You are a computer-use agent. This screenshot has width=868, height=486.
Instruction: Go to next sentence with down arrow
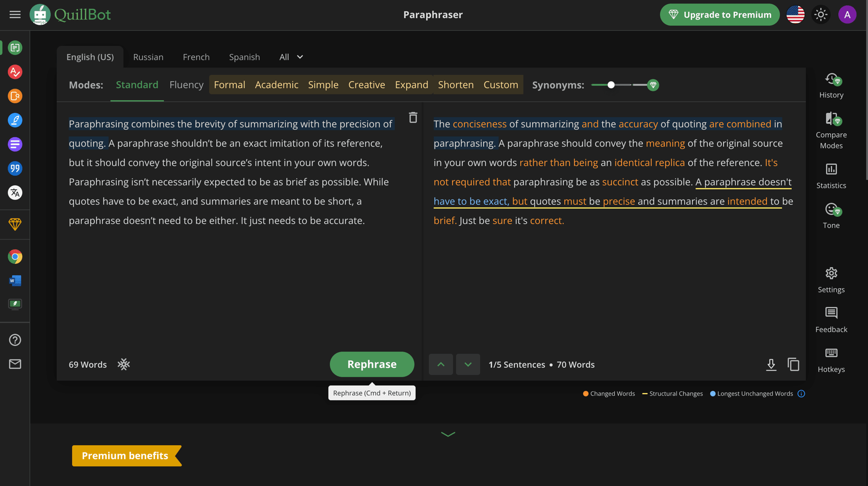(x=468, y=364)
